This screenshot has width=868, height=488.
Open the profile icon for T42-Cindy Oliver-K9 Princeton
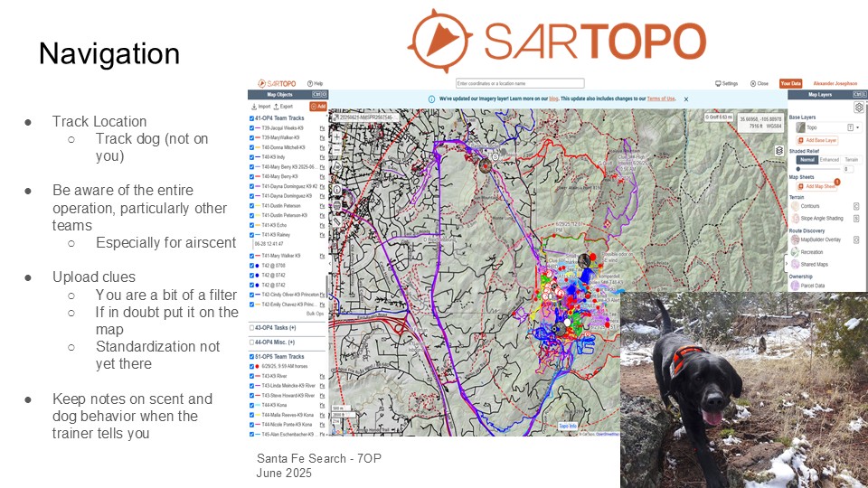coord(322,295)
